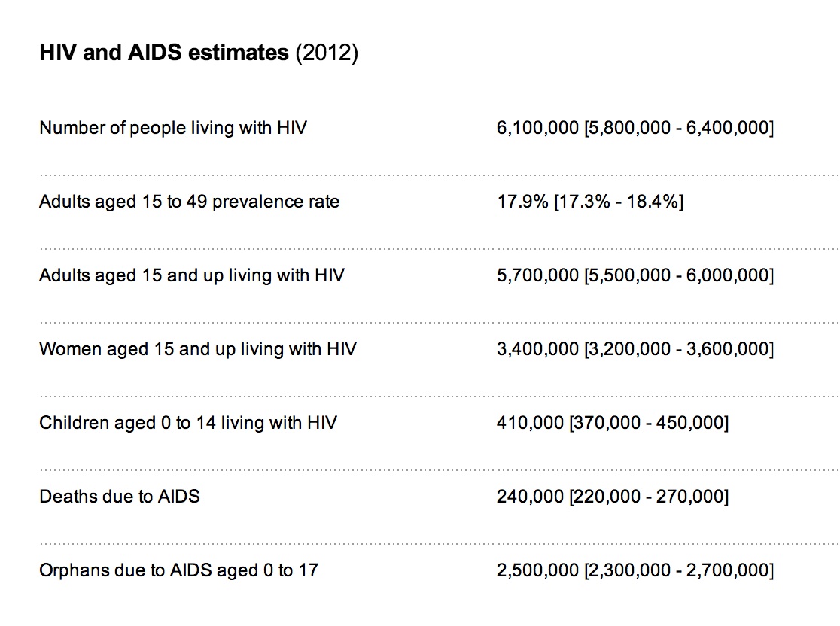The image size is (840, 626).
Task: Select the Deaths due to AIDS label
Action: (120, 497)
